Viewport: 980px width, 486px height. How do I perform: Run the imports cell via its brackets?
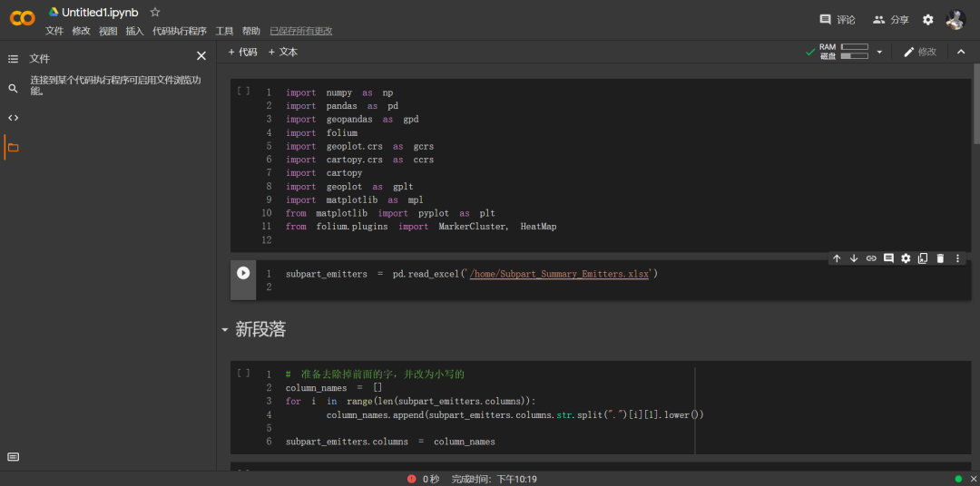243,92
